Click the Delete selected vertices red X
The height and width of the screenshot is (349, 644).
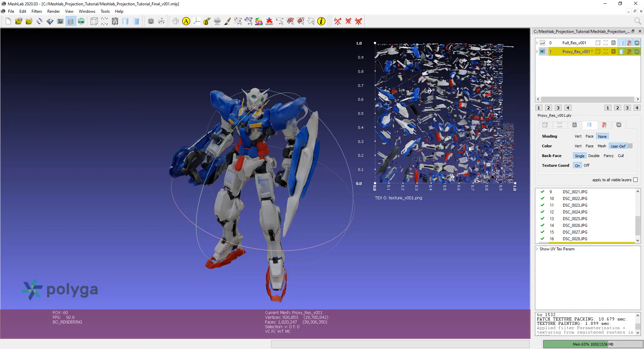[338, 21]
